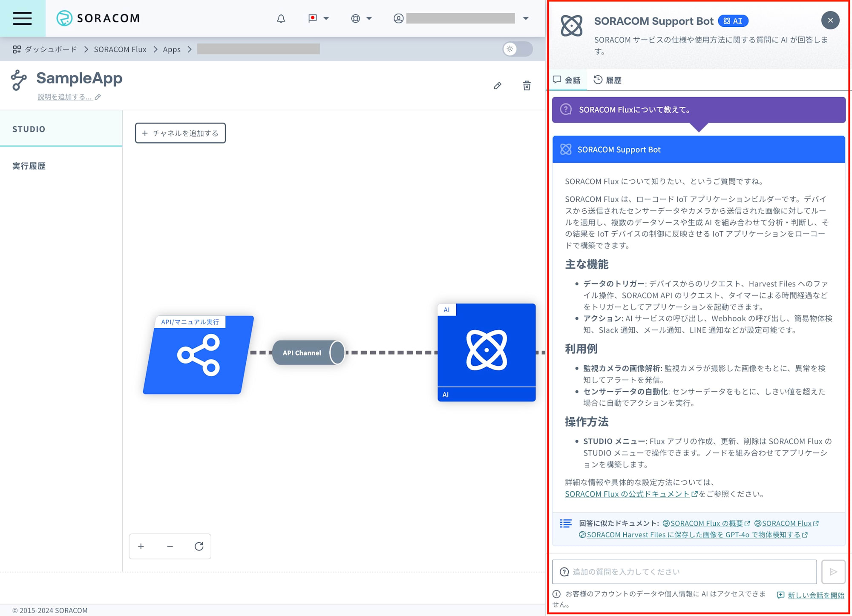This screenshot has height=616, width=852.
Task: Click the SORACOM Support Bot answer header
Action: (x=699, y=149)
